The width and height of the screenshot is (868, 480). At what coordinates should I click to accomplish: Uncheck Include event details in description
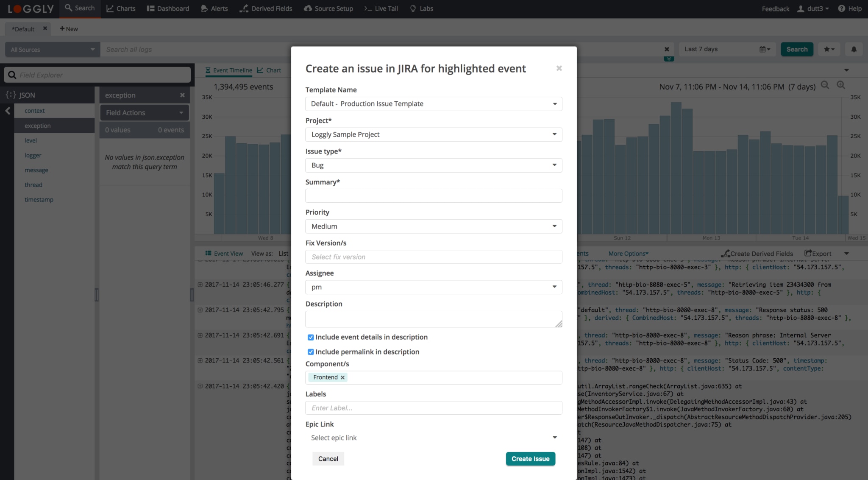point(311,337)
